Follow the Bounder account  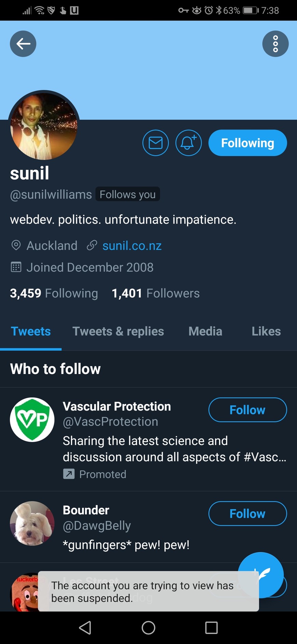[247, 513]
